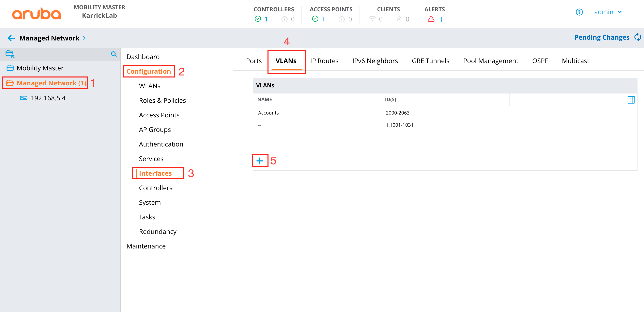Click the green controllers up check icon
This screenshot has width=644, height=312.
[258, 19]
